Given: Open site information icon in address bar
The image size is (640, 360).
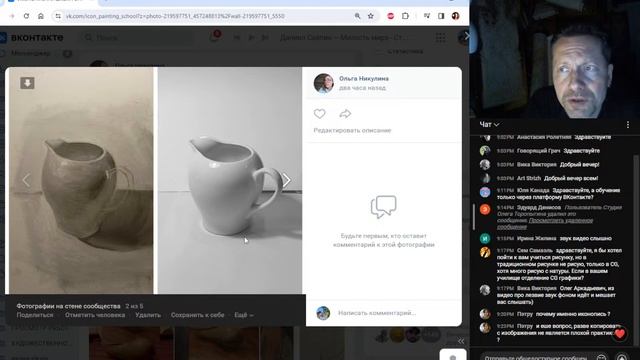Looking at the screenshot, I should pyautogui.click(x=58, y=16).
